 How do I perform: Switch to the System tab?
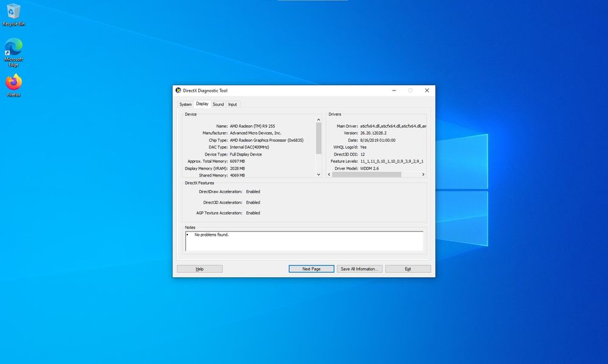tap(185, 105)
